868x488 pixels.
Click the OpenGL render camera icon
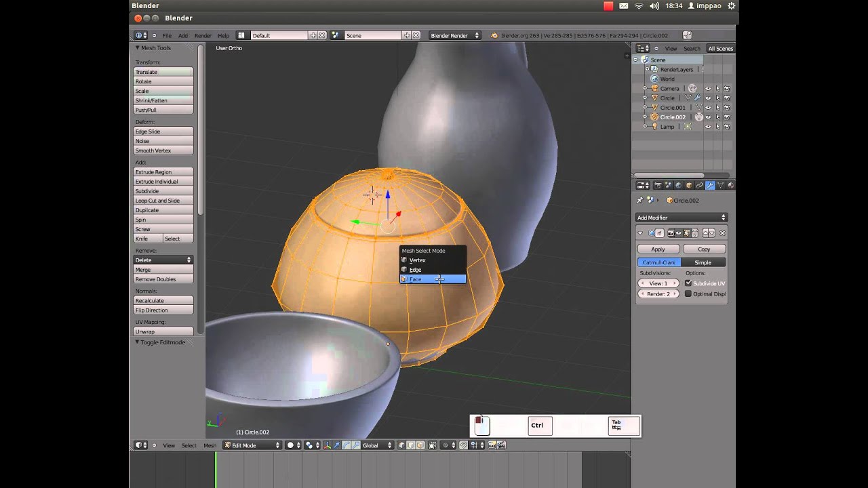[x=492, y=445]
